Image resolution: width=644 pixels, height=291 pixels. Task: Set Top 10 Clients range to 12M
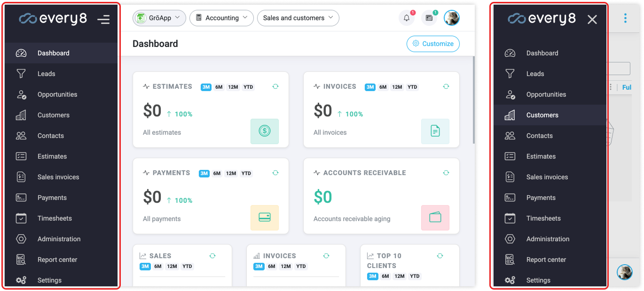(x=400, y=276)
